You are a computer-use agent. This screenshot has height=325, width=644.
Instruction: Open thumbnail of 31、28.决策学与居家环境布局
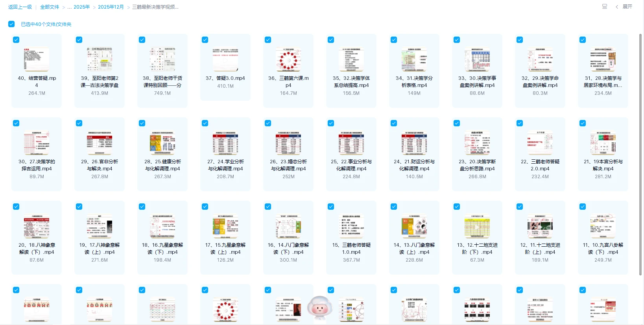603,59
